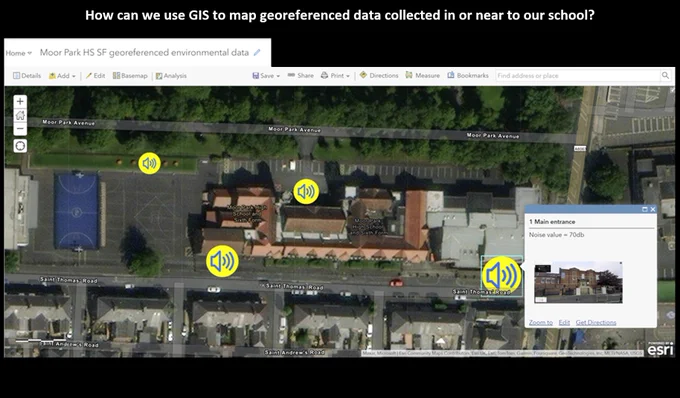This screenshot has width=680, height=398.
Task: Select noise marker on school building roof
Action: [x=306, y=191]
